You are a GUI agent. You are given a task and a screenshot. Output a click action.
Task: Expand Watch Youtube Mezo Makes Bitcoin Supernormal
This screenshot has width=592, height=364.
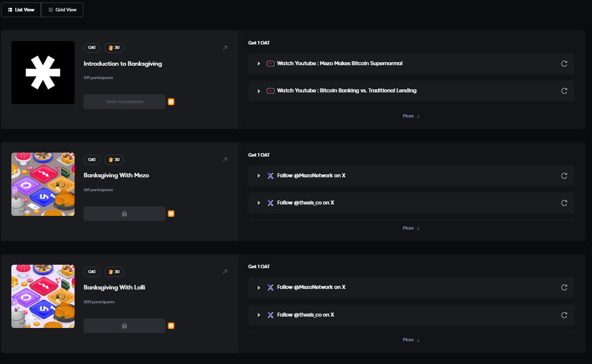[x=259, y=64]
